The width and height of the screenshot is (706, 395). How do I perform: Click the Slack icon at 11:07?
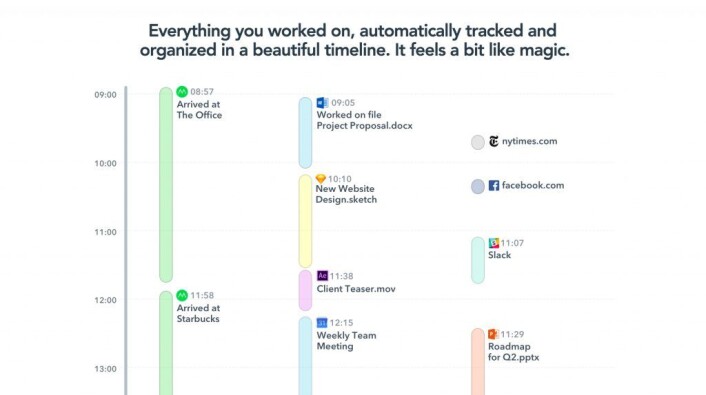click(x=493, y=243)
